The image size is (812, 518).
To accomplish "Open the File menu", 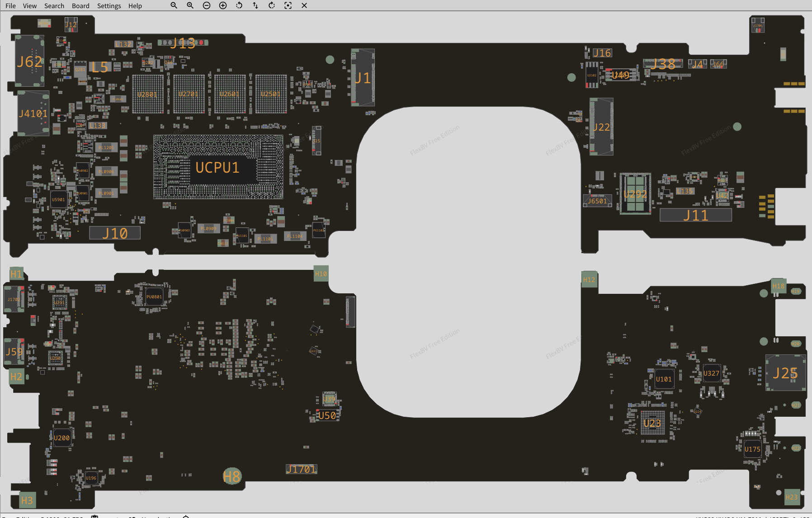I will pyautogui.click(x=10, y=6).
